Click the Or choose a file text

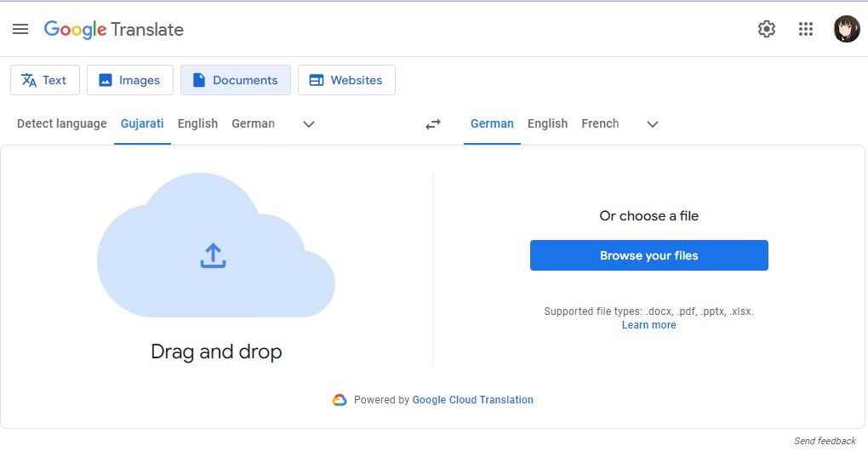point(648,216)
